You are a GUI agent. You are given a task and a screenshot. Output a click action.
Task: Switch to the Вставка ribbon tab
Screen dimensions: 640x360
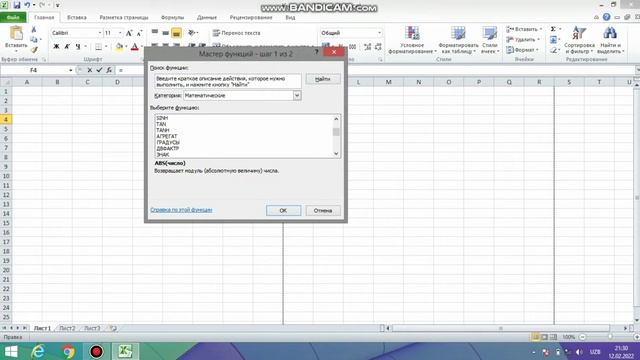(x=76, y=18)
